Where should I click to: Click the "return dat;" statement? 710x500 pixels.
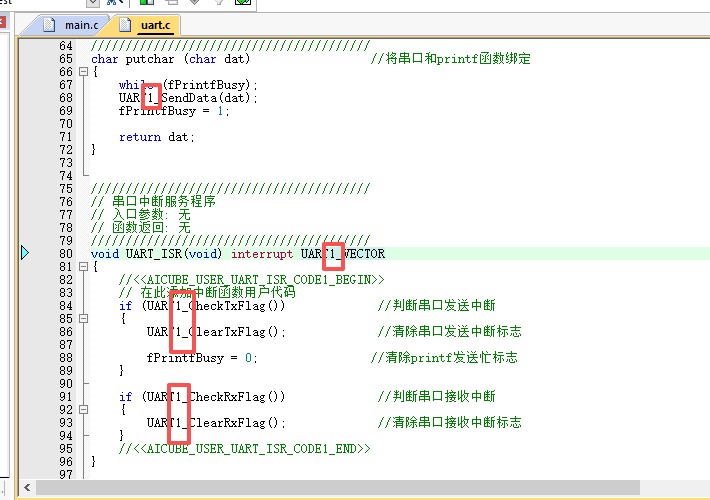click(x=156, y=137)
